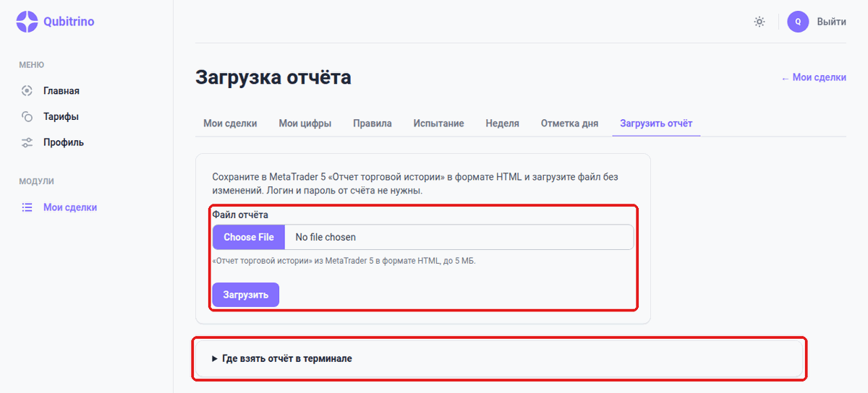The image size is (868, 393).
Task: Click the Мои сделки list icon in sidebar
Action: tap(27, 207)
